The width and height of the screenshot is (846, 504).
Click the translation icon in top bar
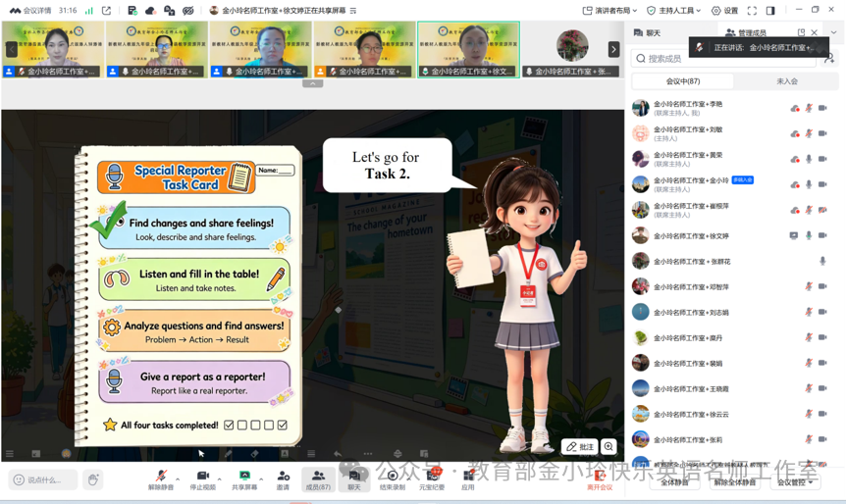(170, 10)
